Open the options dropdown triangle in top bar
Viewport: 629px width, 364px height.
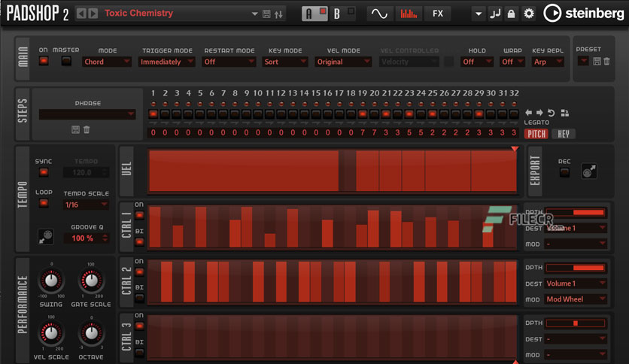point(479,14)
